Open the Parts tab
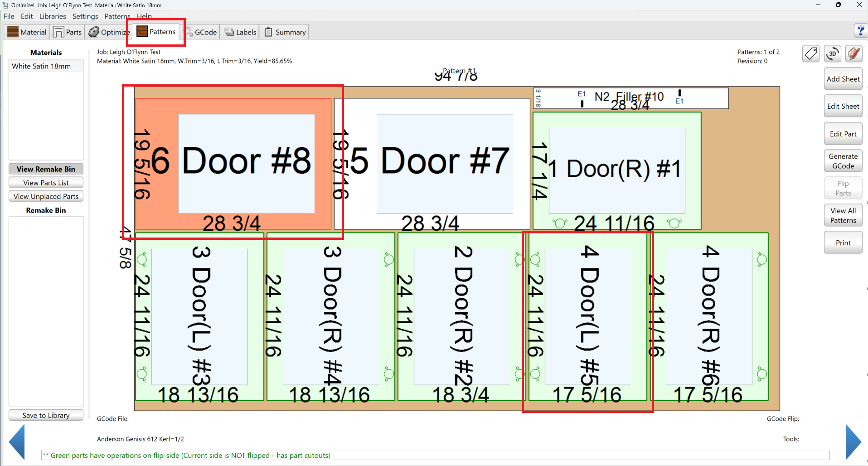The height and width of the screenshot is (466, 868). tap(68, 32)
